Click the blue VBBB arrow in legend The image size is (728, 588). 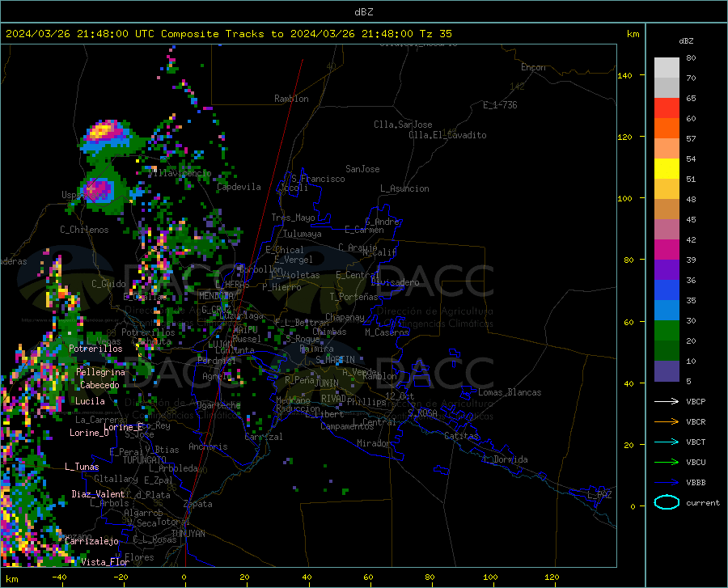[x=667, y=483]
